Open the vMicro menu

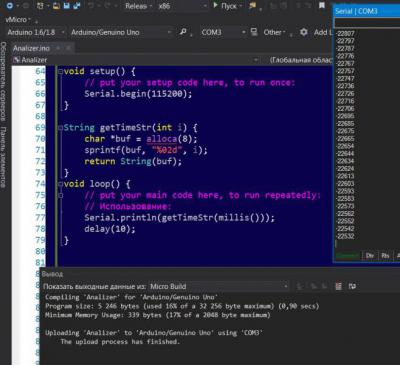(x=18, y=20)
